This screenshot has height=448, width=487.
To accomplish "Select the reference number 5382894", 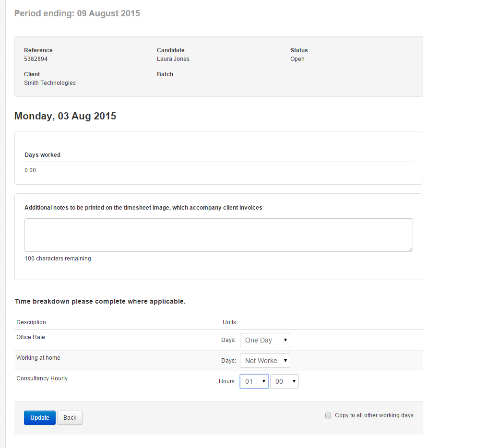I will click(x=36, y=59).
